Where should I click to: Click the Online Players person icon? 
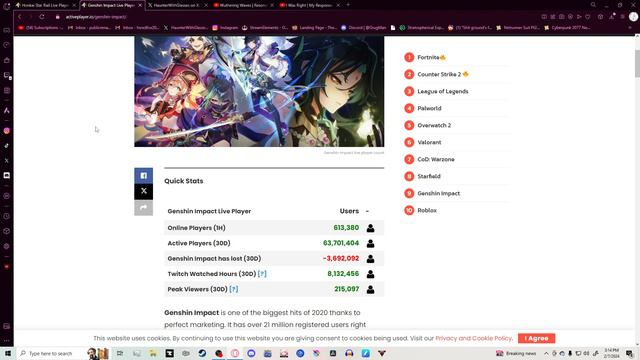click(x=370, y=228)
